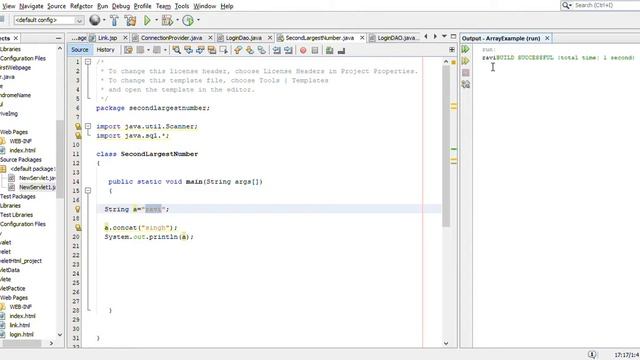Build the project with the hammer icon
This screenshot has height=360, width=640.
114,20
